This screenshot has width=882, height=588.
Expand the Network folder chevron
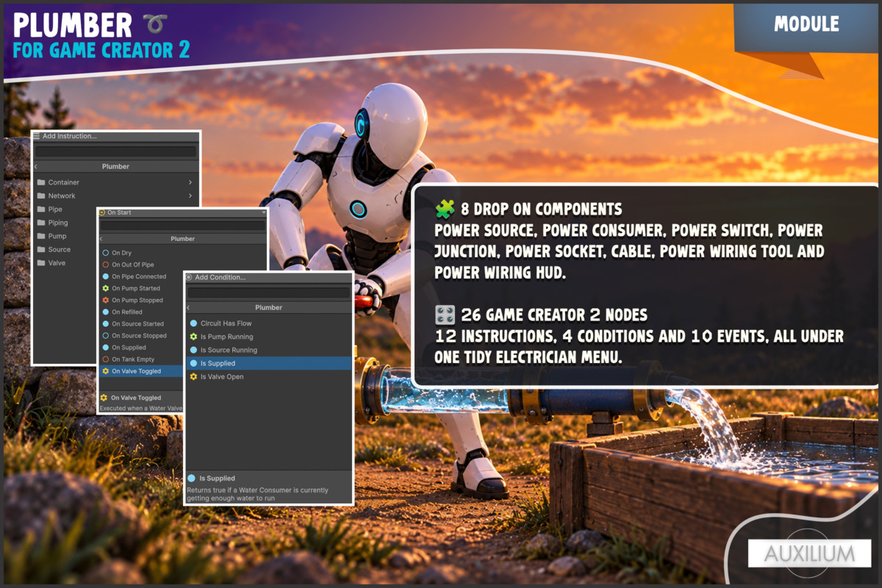[x=190, y=196]
